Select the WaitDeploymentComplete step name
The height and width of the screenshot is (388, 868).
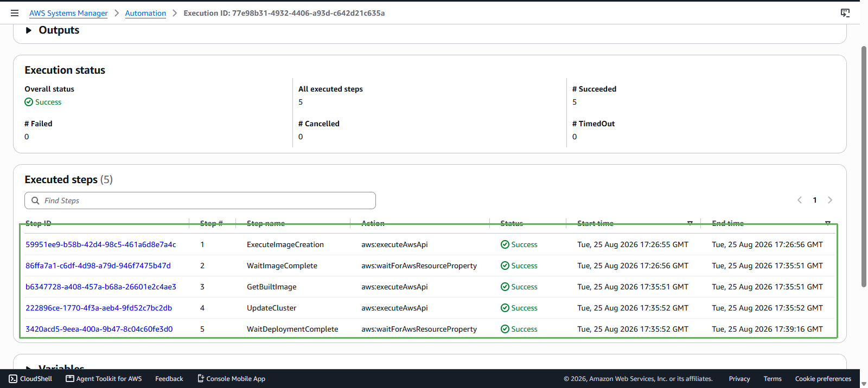292,329
